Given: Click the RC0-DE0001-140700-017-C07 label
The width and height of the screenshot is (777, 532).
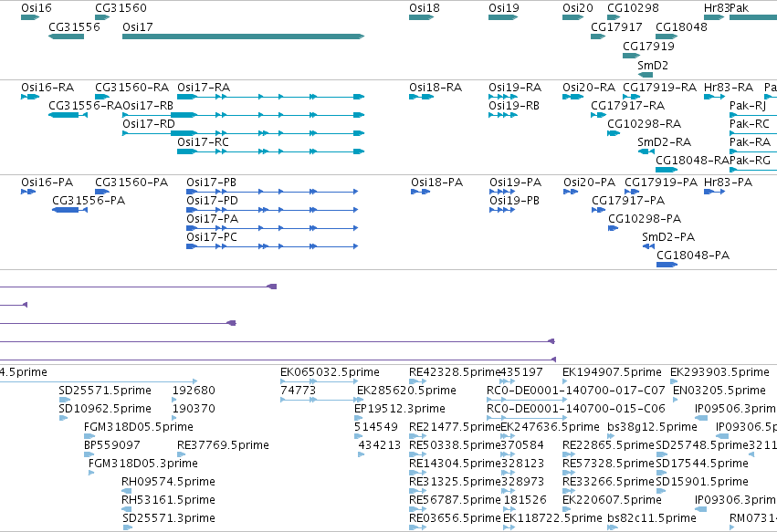Looking at the screenshot, I should [x=576, y=391].
